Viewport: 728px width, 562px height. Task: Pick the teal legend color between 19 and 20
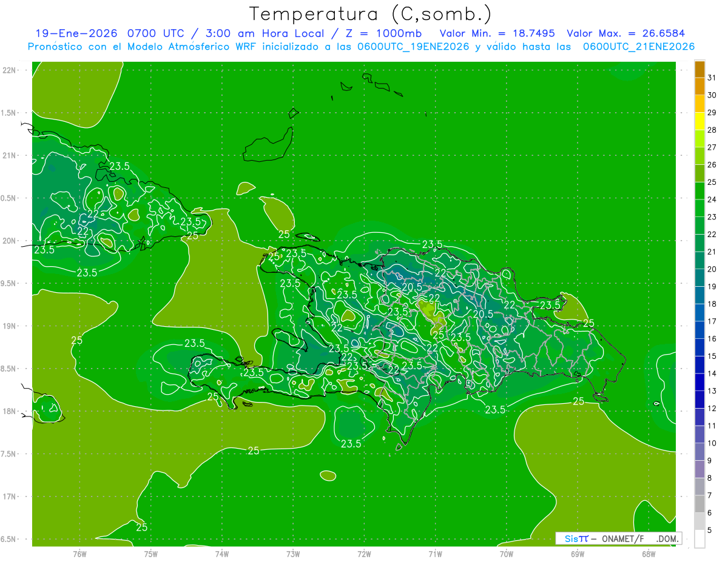click(x=699, y=278)
